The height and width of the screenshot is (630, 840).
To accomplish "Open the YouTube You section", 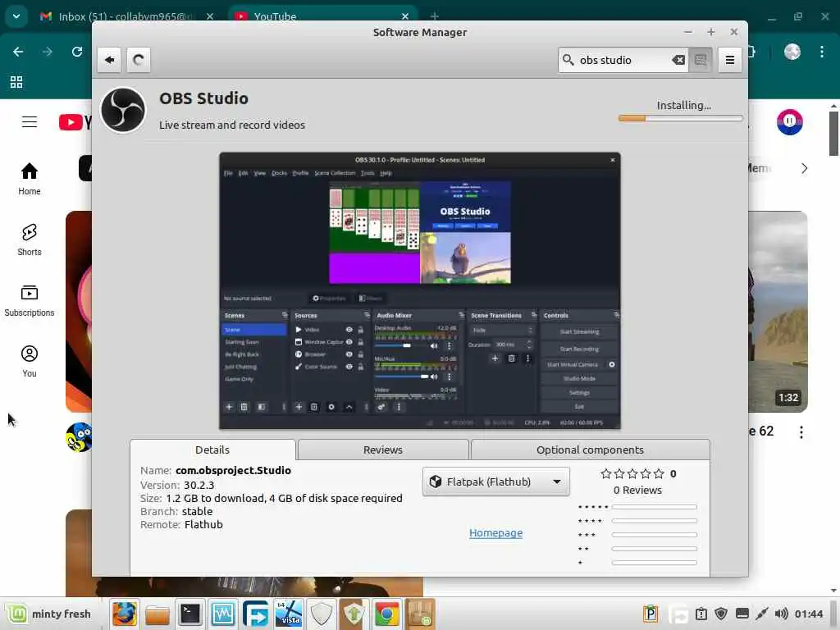I will [x=30, y=362].
